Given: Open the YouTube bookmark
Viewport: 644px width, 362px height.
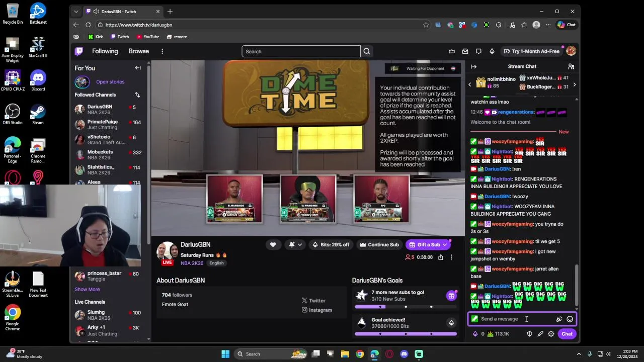Looking at the screenshot, I should point(148,37).
